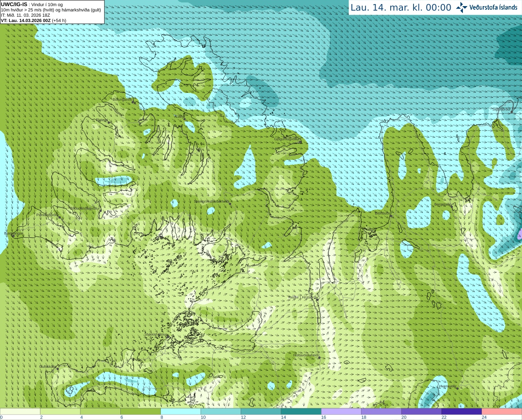The width and height of the screenshot is (522, 420).
Task: Select the 2–4 m/s legend swatch
Action: (60, 411)
